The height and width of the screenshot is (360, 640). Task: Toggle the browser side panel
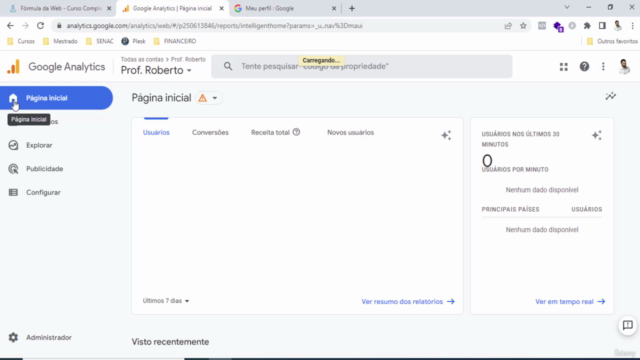tap(602, 26)
